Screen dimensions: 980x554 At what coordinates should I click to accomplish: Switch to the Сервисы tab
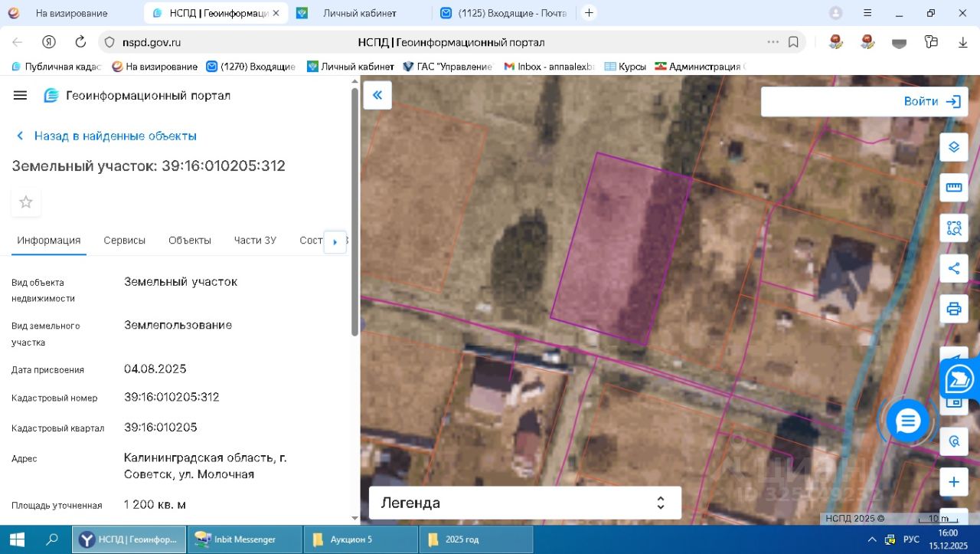click(125, 241)
